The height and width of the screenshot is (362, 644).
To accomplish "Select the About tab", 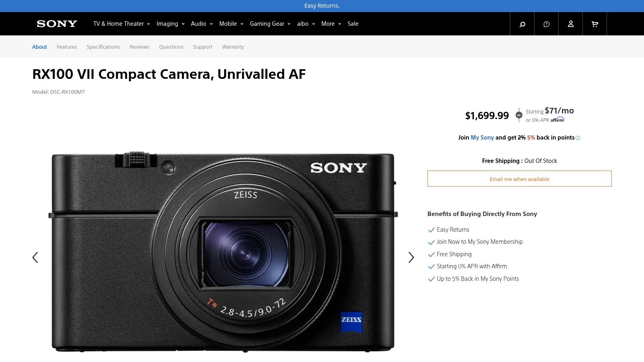I will [x=39, y=47].
